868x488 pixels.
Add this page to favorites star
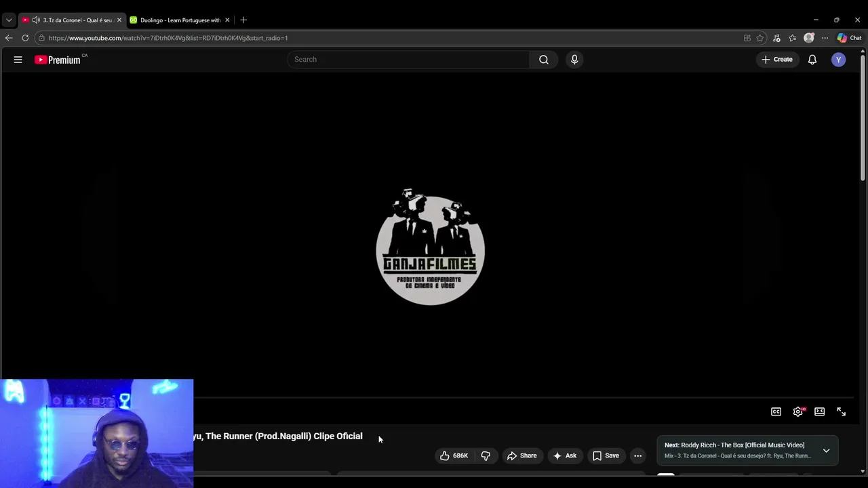coord(760,38)
